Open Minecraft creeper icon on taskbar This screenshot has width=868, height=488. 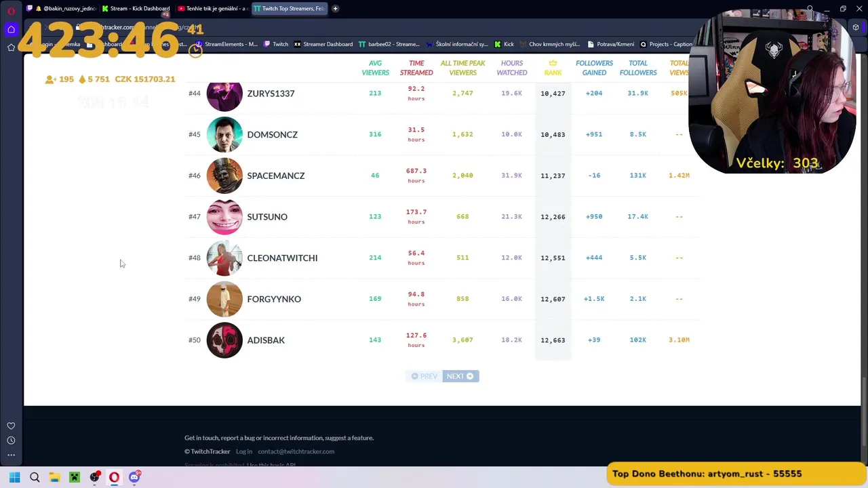[x=75, y=477]
